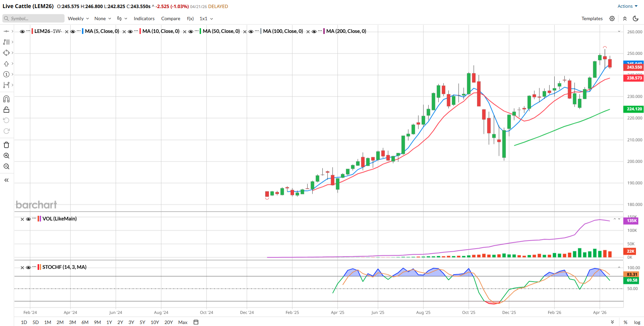644x326 pixels.
Task: Select the 5Y time range
Action: pos(142,322)
